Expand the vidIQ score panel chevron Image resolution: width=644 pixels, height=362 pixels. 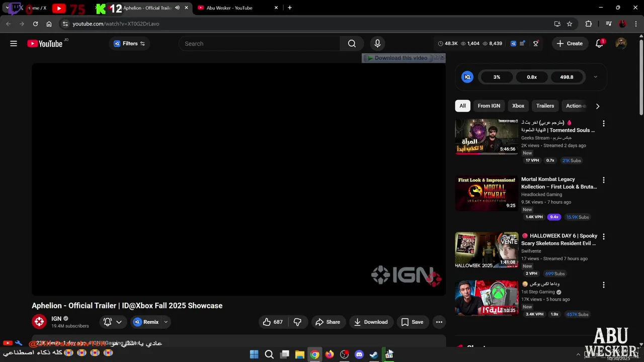click(595, 77)
